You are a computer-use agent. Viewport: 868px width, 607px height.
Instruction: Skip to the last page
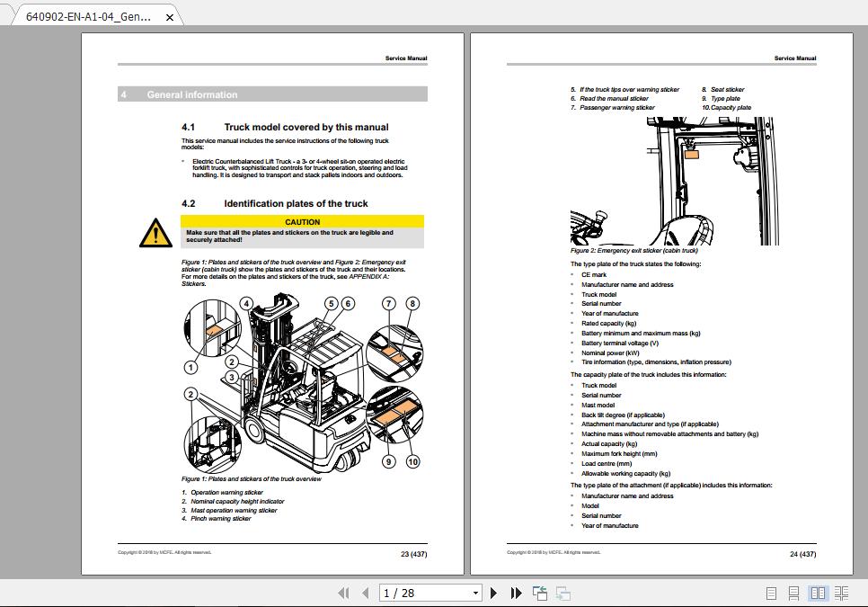pos(516,594)
